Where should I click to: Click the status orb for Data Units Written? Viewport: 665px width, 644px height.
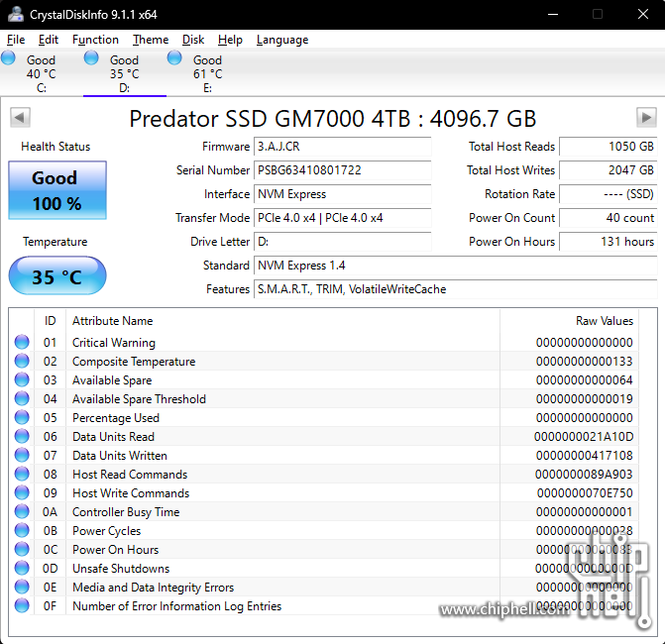(22, 455)
